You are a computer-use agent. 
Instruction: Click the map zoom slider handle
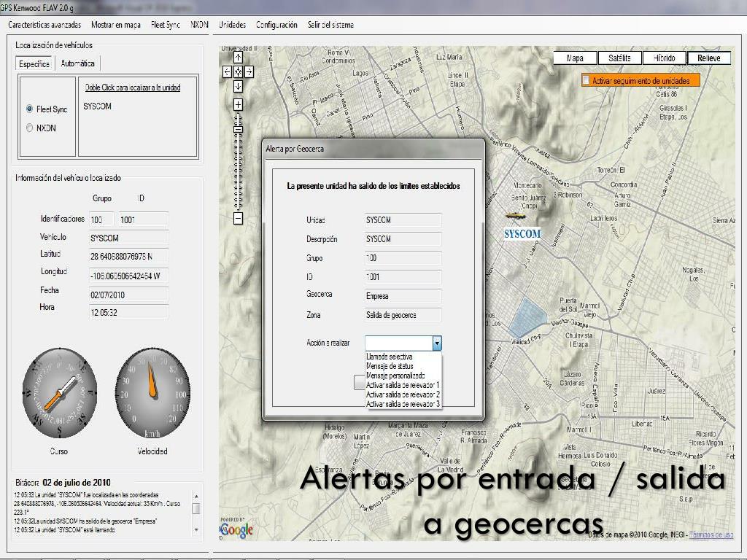coord(238,128)
